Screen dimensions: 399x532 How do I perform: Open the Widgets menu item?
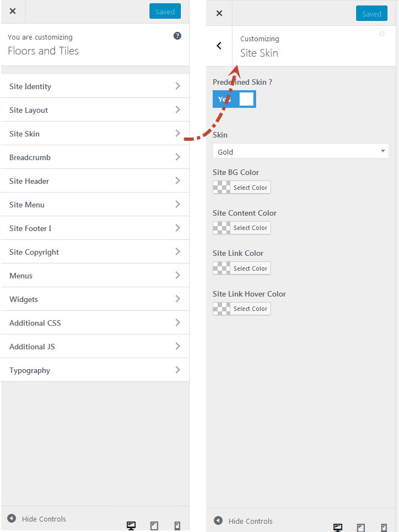pyautogui.click(x=95, y=299)
